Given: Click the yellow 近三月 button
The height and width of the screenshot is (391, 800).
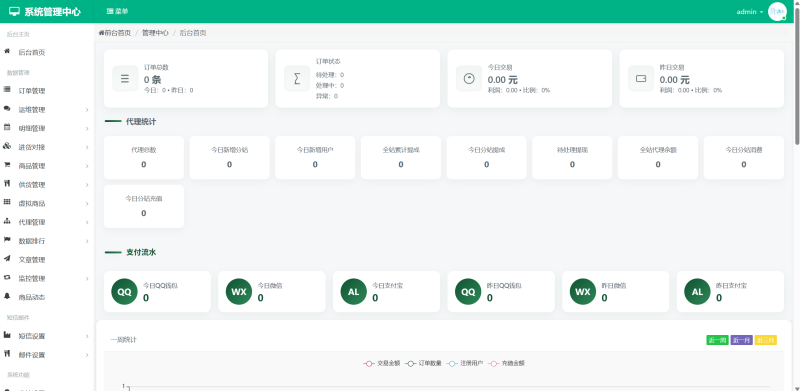Looking at the screenshot, I should click(766, 340).
